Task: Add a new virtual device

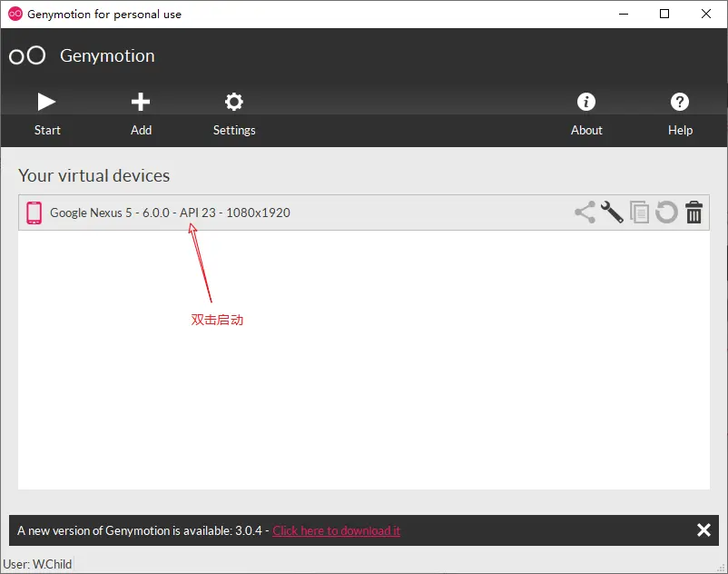Action: tap(141, 114)
